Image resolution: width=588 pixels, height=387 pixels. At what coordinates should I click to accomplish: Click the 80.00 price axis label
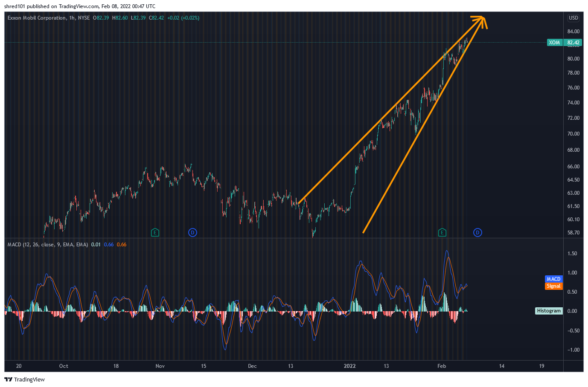(573, 59)
